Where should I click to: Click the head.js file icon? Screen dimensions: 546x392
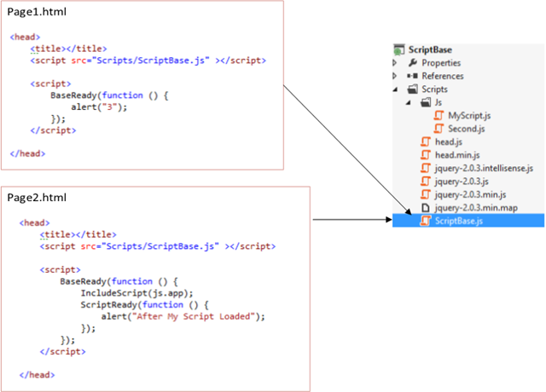point(426,142)
